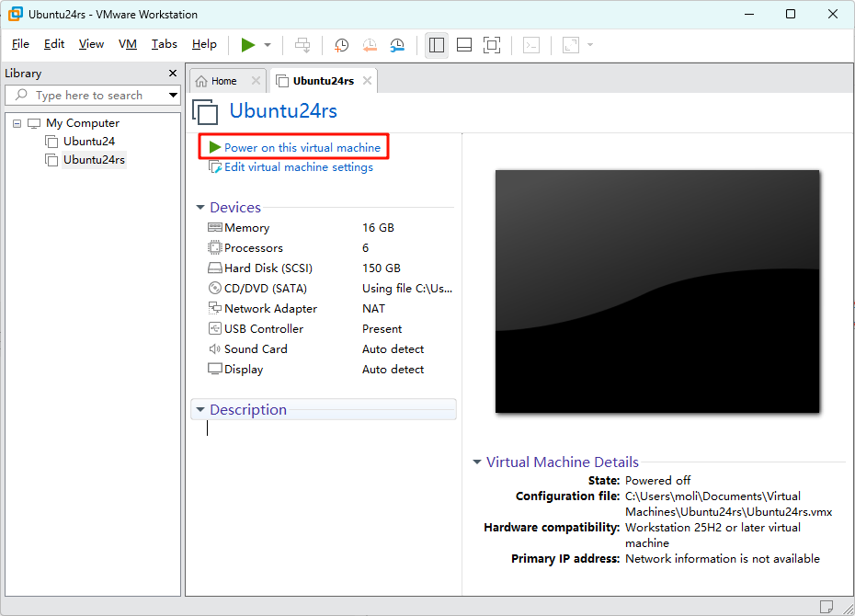This screenshot has width=855, height=616.
Task: Click the Powered off state text
Action: [657, 481]
